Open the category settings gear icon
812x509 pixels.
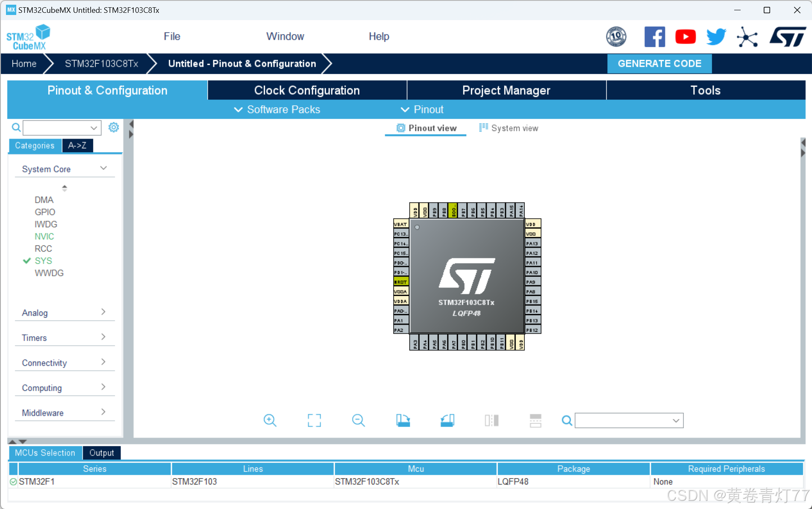pyautogui.click(x=113, y=127)
